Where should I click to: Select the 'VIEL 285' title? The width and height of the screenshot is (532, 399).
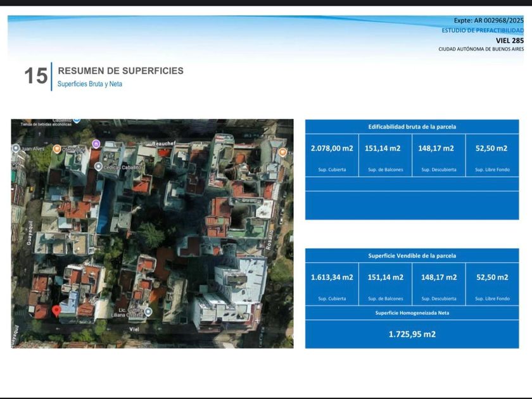pos(510,41)
